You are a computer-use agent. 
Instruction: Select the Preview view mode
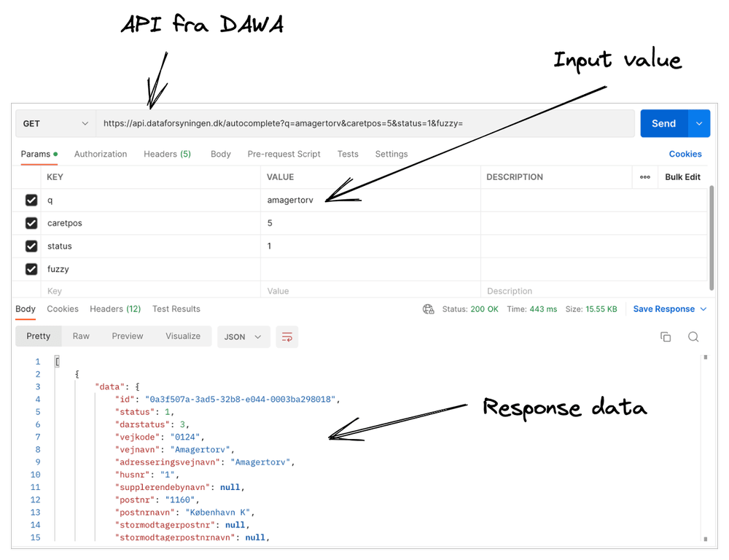click(x=128, y=336)
